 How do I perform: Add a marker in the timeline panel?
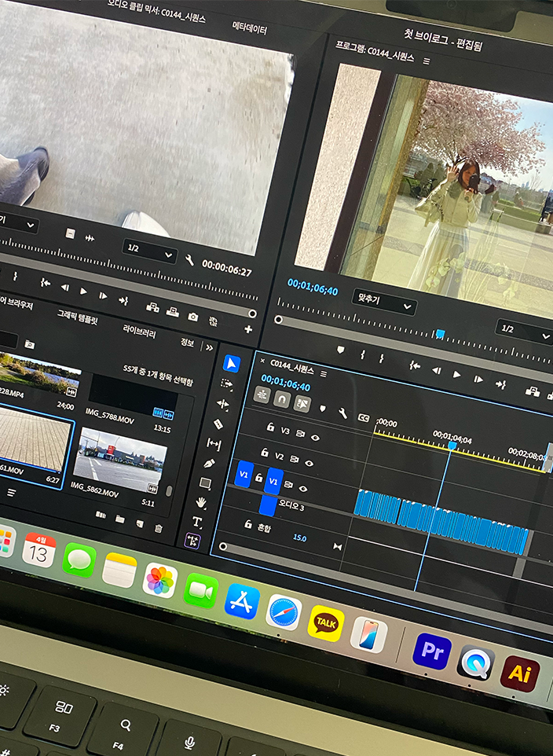[323, 409]
